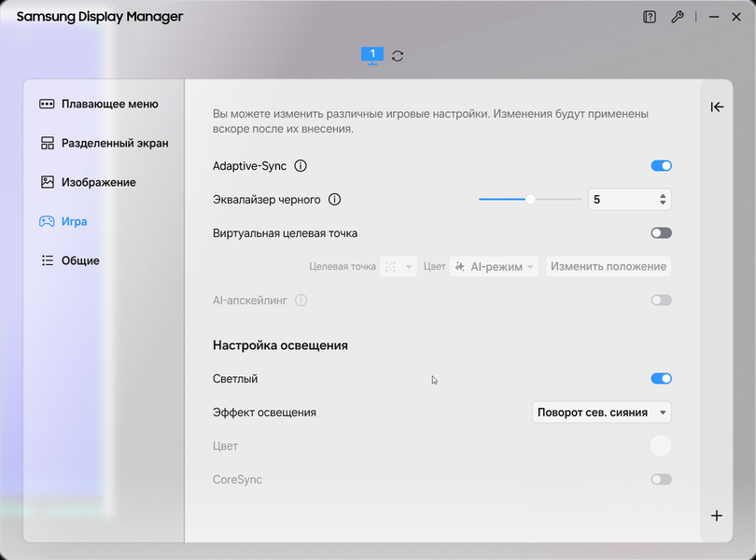Click the refresh displays icon
Screen dimensions: 756x560
click(398, 56)
